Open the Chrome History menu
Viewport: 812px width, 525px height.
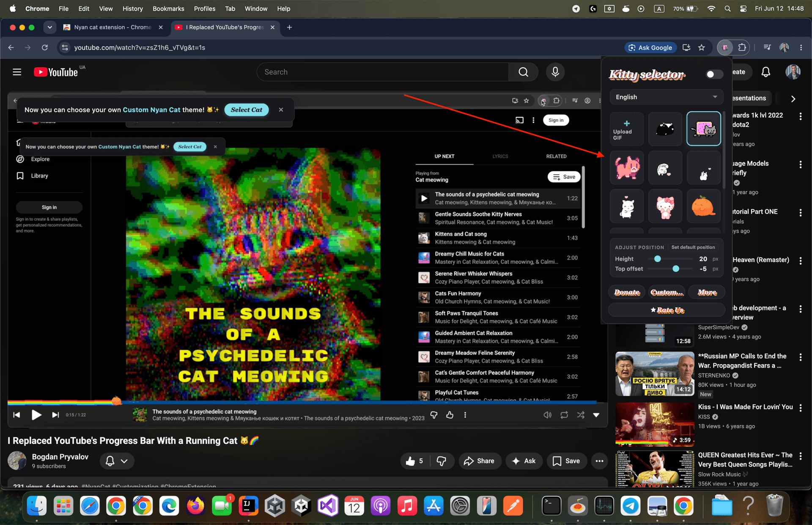coord(132,8)
